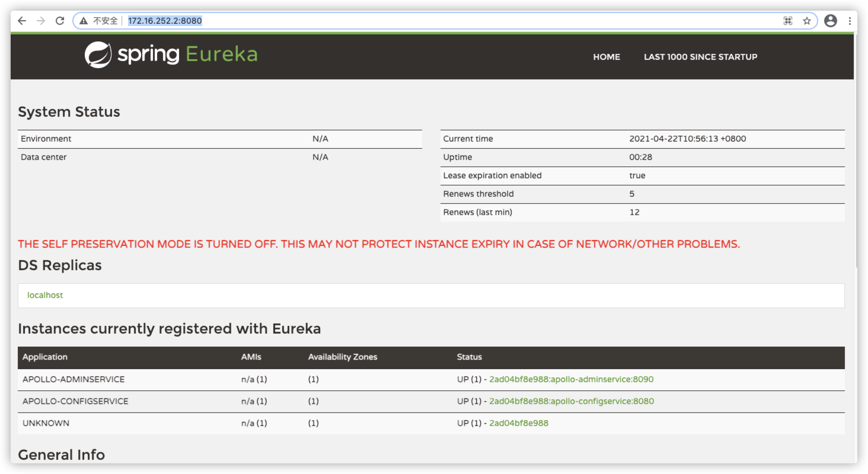The height and width of the screenshot is (474, 868).
Task: Open the UNKNOWN instance link 2ad04bf8e988
Action: (518, 423)
